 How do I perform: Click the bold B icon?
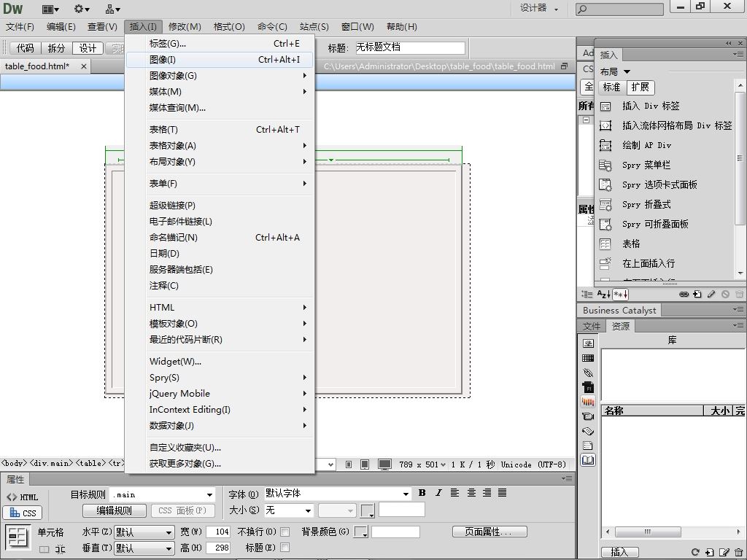pyautogui.click(x=422, y=493)
